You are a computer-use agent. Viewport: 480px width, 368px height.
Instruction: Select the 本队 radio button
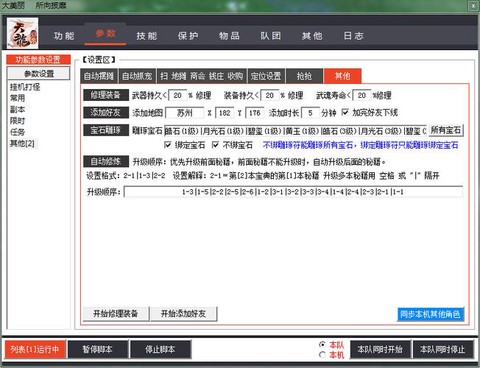coord(322,344)
